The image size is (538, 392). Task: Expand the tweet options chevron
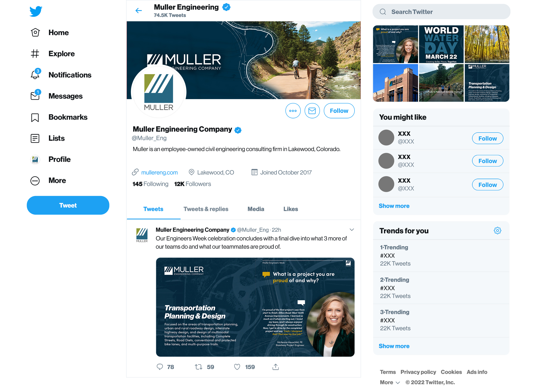352,229
